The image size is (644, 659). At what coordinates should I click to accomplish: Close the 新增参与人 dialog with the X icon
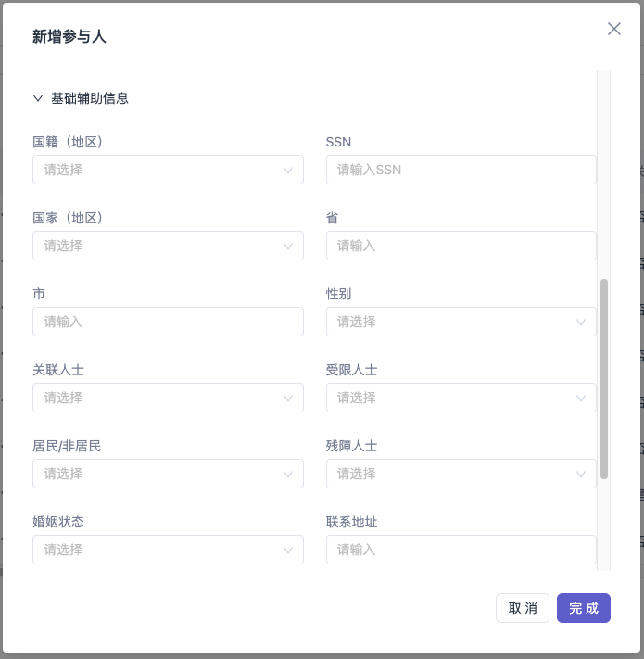point(614,29)
